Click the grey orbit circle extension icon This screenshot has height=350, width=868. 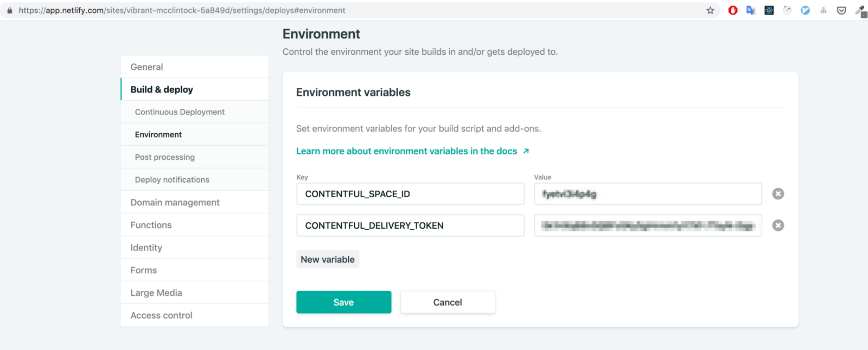[787, 10]
